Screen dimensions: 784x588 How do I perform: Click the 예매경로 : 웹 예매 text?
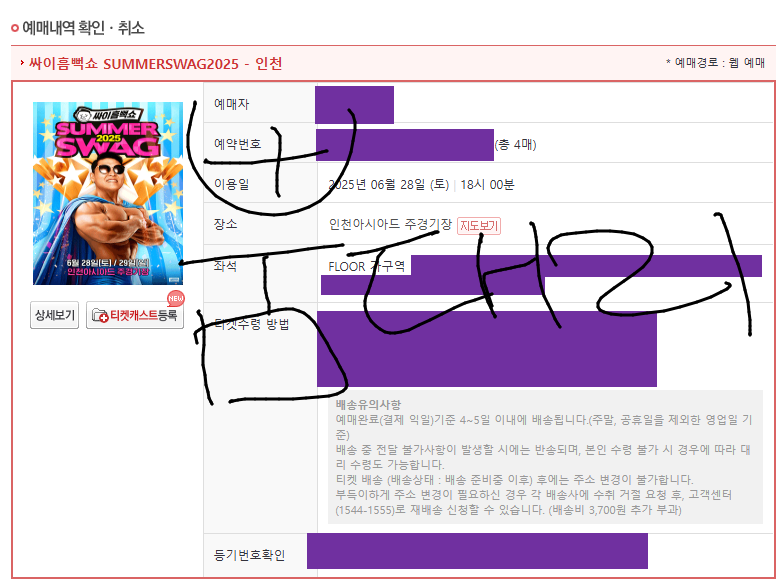coord(716,62)
